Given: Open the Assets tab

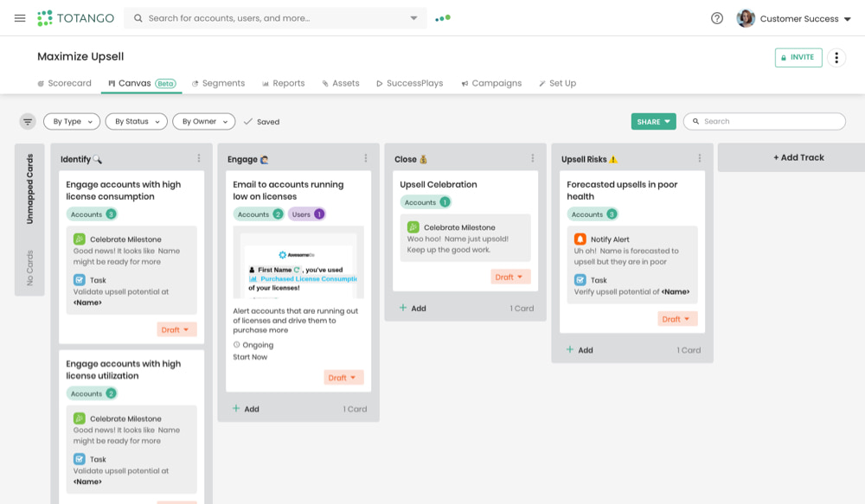Looking at the screenshot, I should pyautogui.click(x=341, y=83).
